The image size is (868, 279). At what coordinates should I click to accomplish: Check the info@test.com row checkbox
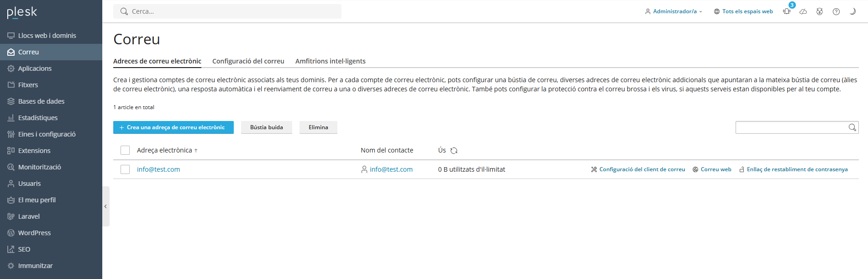tap(125, 169)
